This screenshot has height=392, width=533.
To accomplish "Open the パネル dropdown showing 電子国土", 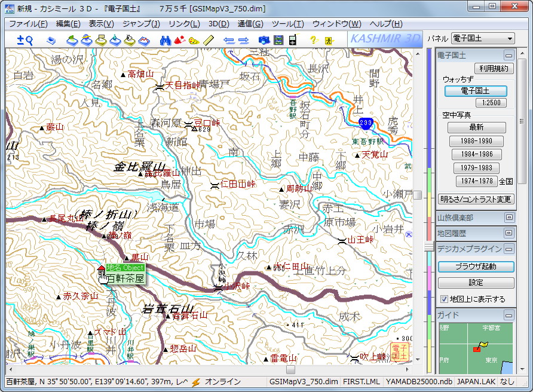I will point(483,38).
